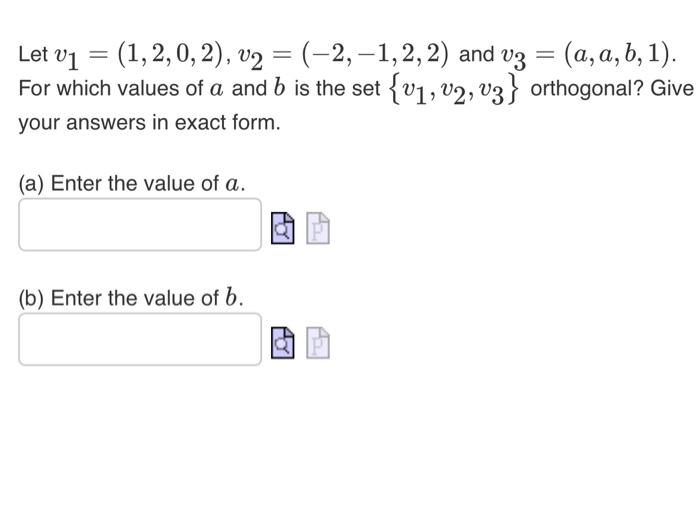Open the preview icon next to answer a
This screenshot has height=505, width=700.
tap(283, 228)
